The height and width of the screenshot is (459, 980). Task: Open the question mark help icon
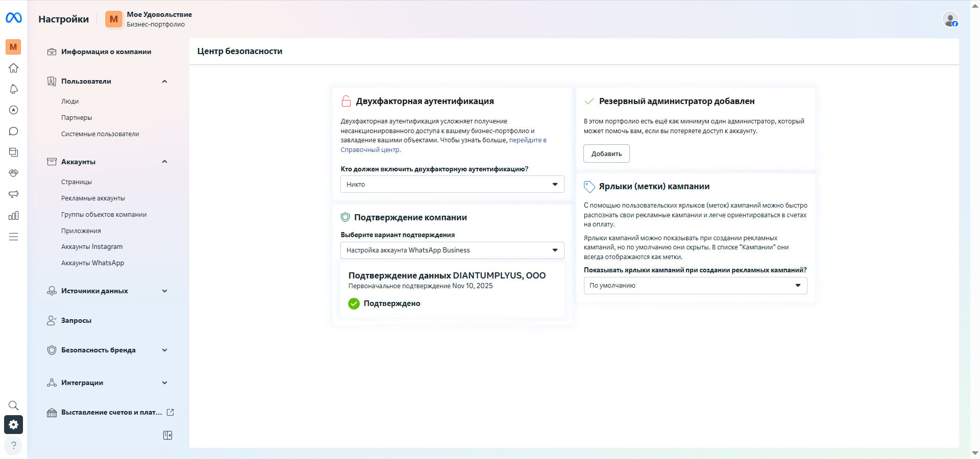click(x=14, y=445)
